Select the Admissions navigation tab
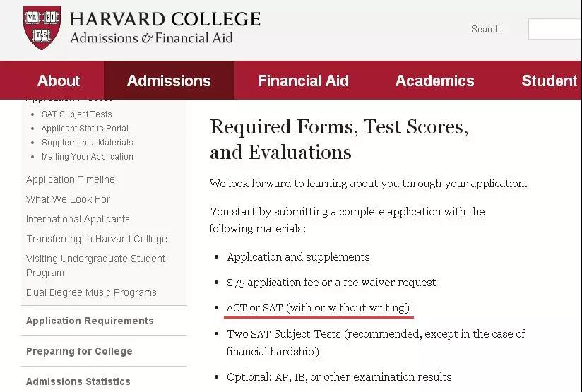 169,81
